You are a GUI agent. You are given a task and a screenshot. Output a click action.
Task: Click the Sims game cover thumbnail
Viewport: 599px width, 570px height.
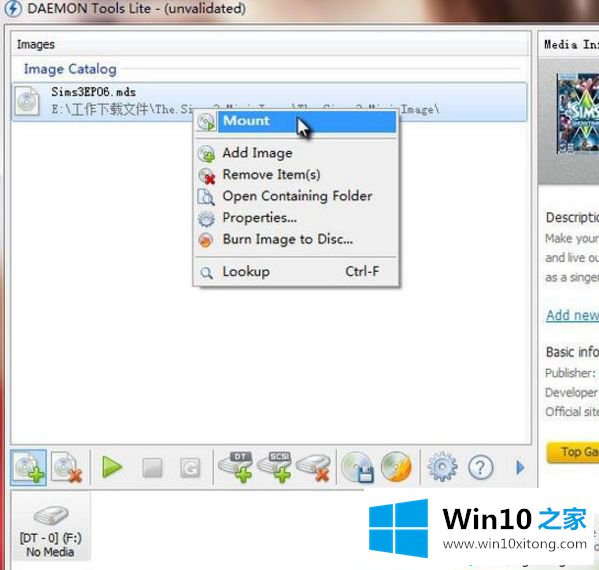[578, 113]
